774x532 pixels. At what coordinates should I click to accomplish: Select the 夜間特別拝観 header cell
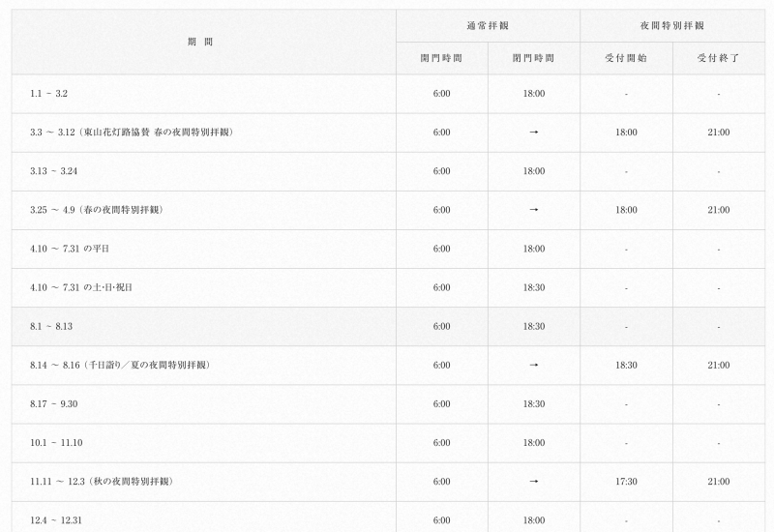pos(671,26)
